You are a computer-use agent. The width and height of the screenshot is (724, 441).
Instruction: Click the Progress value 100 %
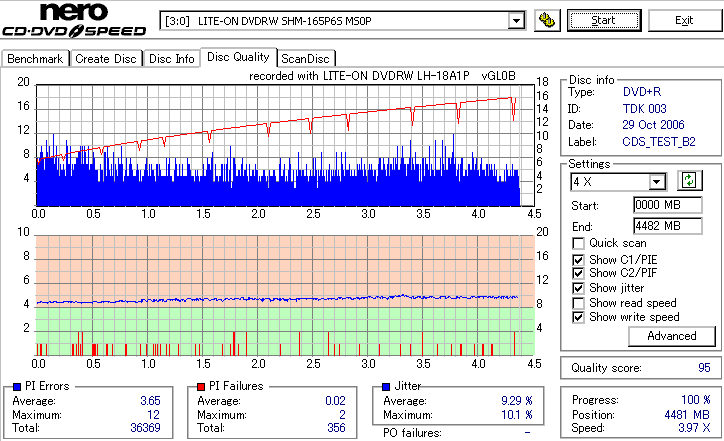[x=696, y=400]
